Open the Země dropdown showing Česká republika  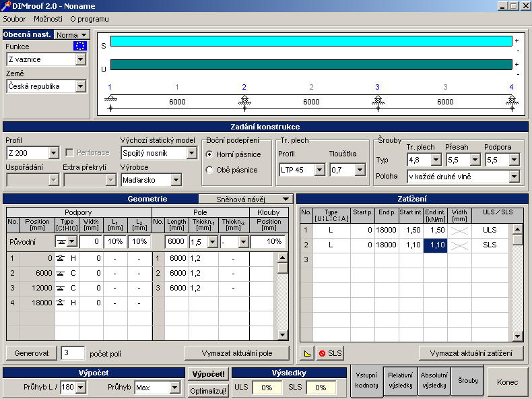click(80, 86)
